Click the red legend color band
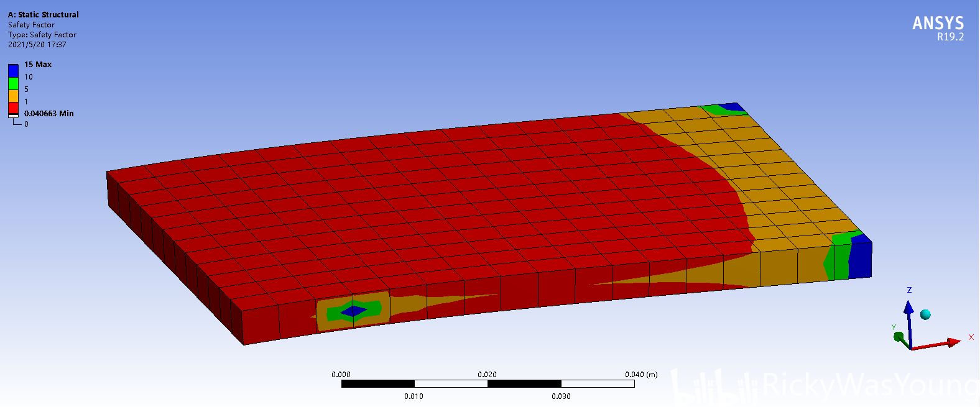Viewport: 980px width, 407px height. 13,107
